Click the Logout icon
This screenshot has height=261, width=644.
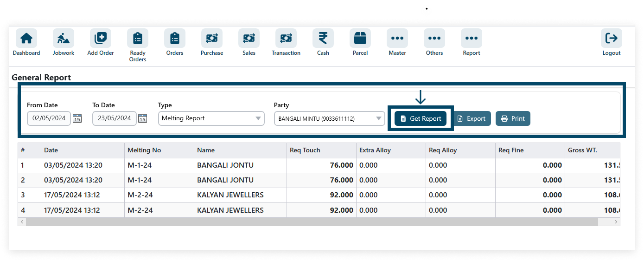point(612,38)
